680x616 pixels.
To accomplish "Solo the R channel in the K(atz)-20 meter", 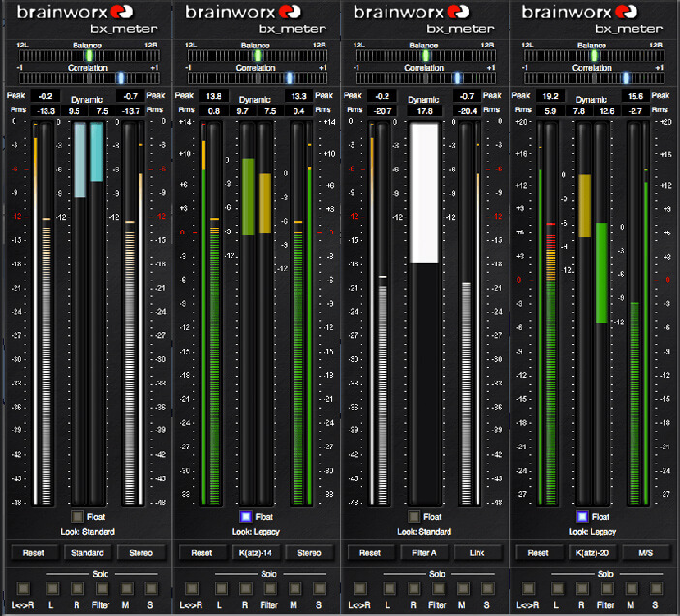I will (x=583, y=588).
